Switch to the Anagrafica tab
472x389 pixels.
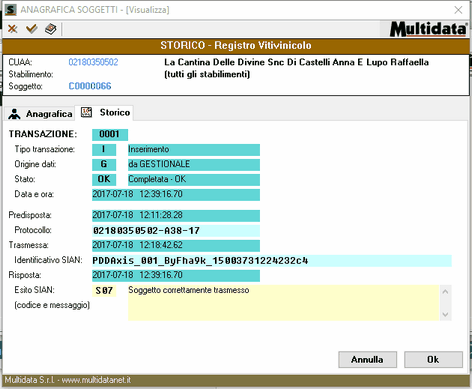point(40,114)
